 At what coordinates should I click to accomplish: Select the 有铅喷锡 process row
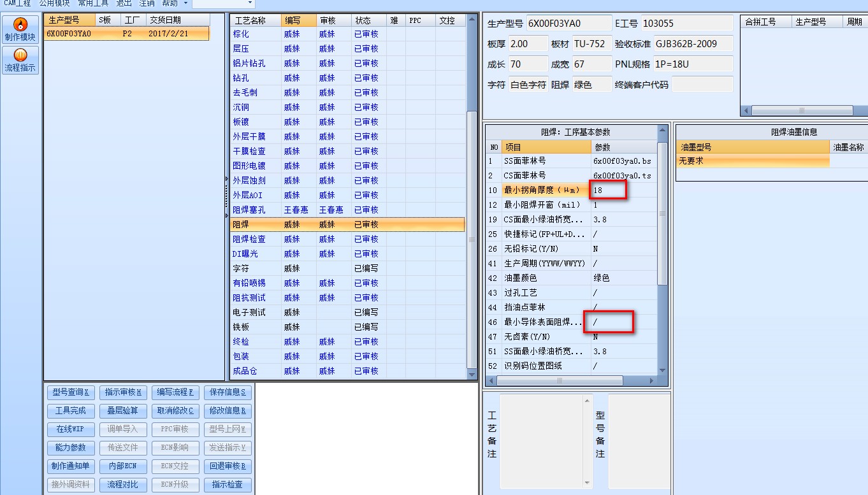(x=348, y=283)
